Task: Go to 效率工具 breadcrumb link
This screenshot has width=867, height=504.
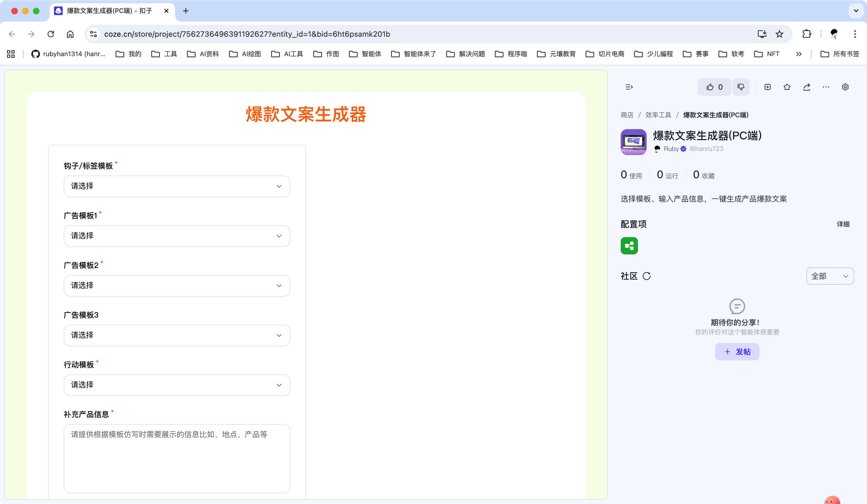Action: 658,115
